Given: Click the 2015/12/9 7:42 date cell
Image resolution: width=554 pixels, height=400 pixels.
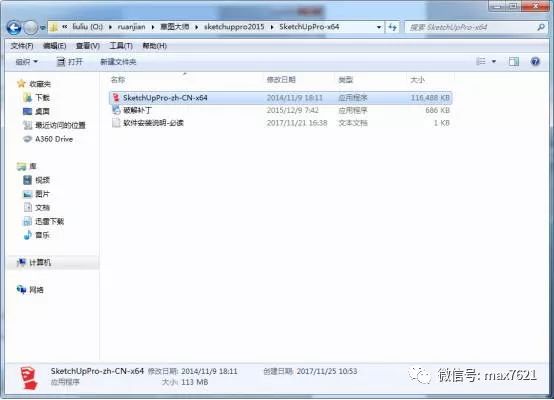Looking at the screenshot, I should tap(293, 110).
